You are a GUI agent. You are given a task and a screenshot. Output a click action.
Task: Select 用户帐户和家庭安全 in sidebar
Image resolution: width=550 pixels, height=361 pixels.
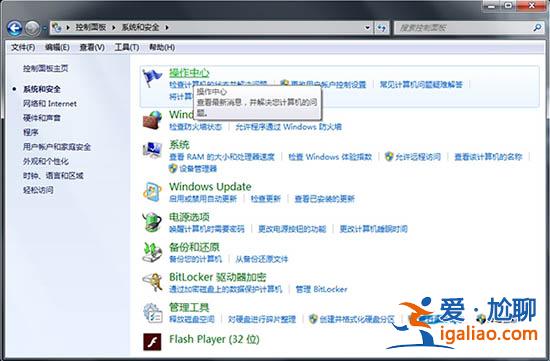click(x=57, y=147)
